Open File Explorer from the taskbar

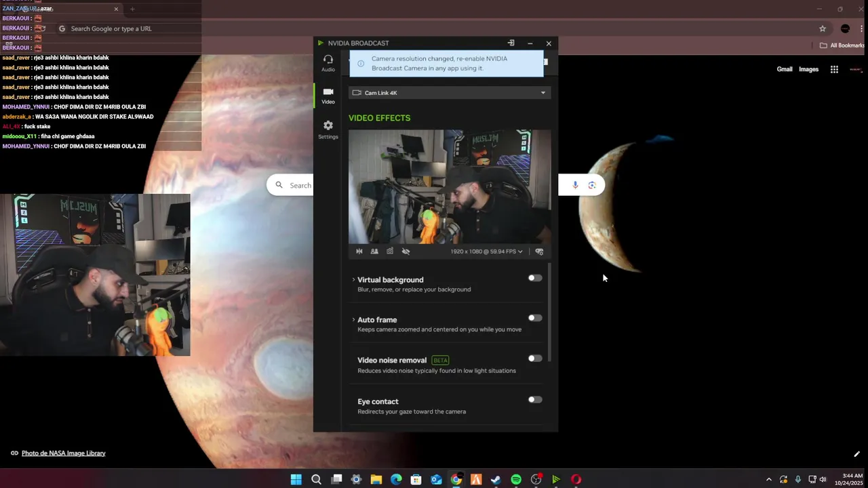[376, 479]
